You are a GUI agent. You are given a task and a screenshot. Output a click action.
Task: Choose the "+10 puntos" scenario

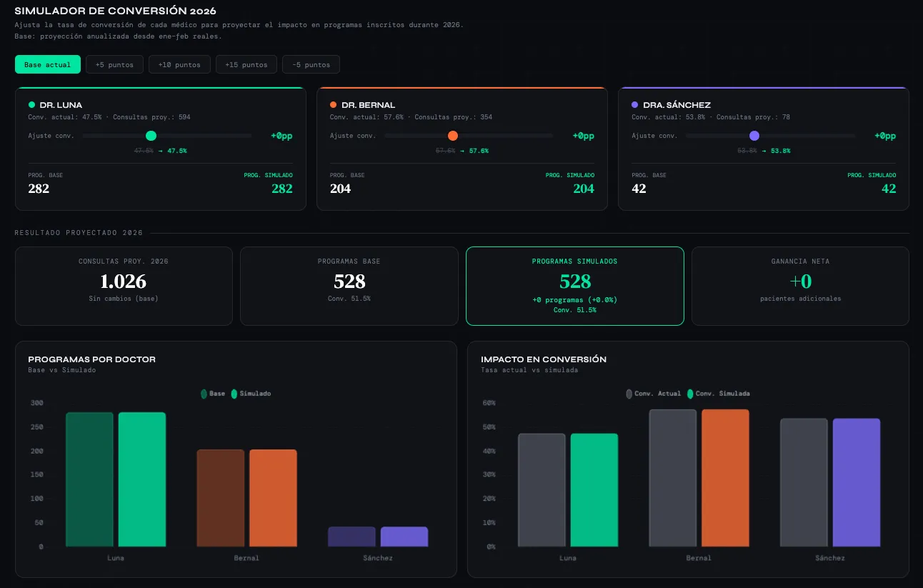point(179,64)
